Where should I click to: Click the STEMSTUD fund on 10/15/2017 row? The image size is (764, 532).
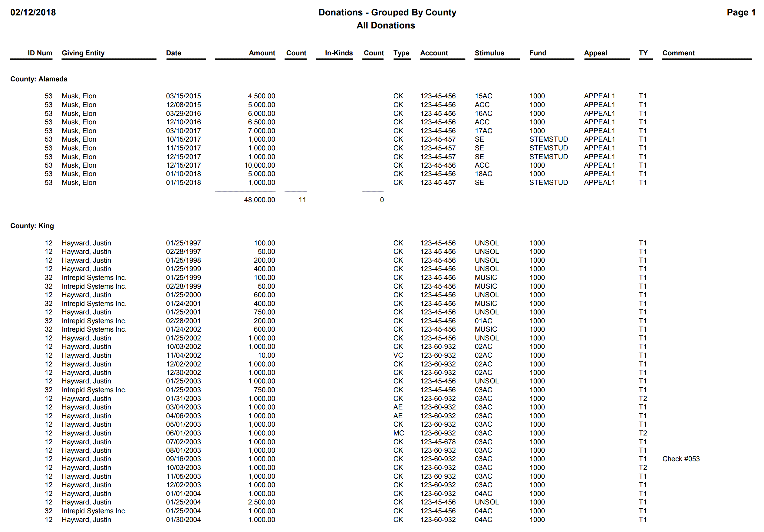pyautogui.click(x=549, y=140)
